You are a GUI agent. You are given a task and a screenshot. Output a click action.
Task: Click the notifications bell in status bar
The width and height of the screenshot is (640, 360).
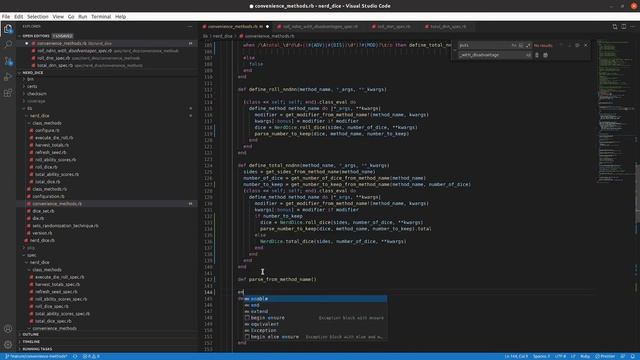633,356
